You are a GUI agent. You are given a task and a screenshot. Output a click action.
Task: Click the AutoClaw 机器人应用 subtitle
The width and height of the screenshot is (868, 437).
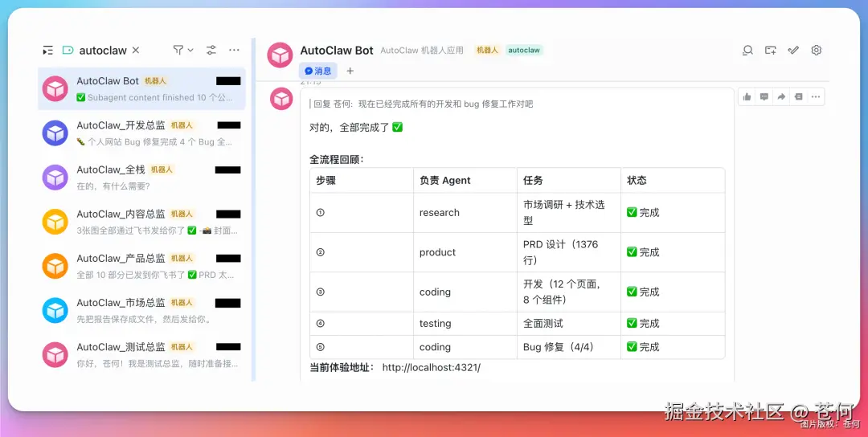click(x=422, y=51)
